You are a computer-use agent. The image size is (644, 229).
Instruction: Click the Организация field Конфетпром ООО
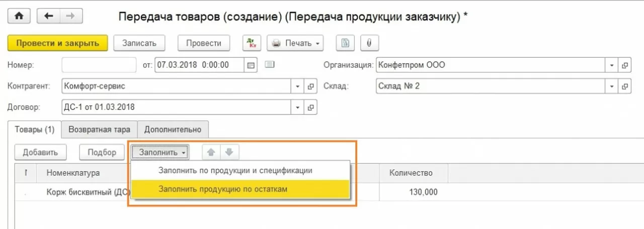491,65
